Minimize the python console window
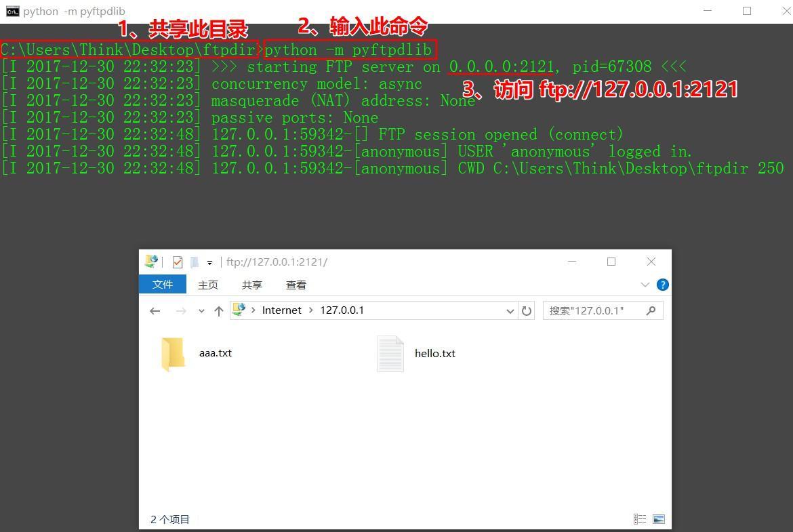Screen dimensions: 793x532 click(x=708, y=11)
